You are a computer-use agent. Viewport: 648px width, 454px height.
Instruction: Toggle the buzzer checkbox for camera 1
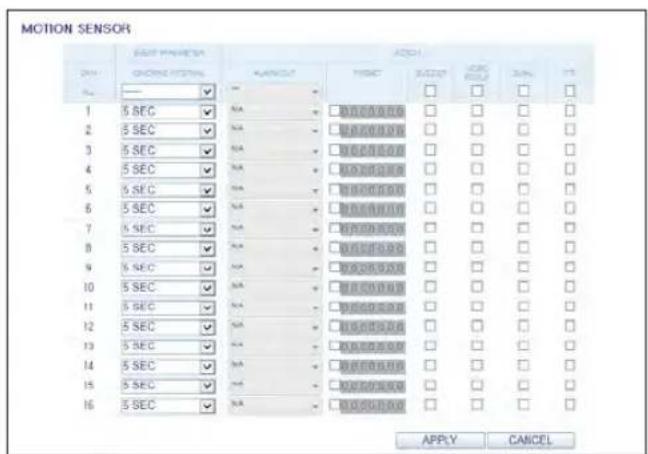[430, 110]
